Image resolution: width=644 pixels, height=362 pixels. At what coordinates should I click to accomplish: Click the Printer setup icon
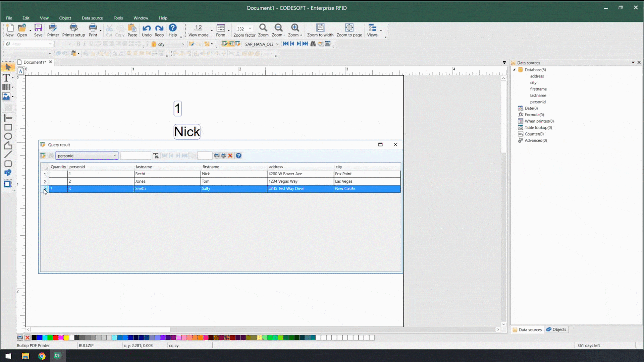pos(73,30)
